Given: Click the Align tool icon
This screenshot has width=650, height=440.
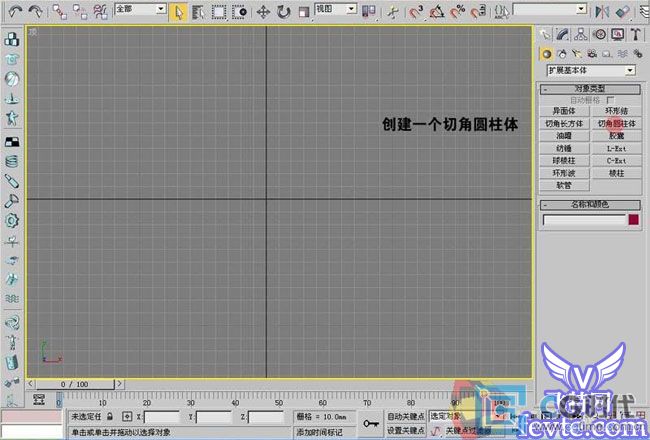Looking at the screenshot, I should 623,12.
